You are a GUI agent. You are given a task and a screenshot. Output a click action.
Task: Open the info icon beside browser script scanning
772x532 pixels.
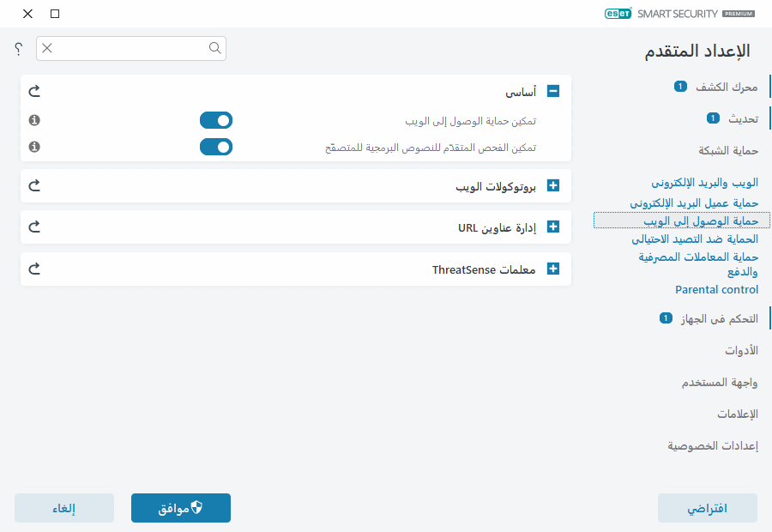[x=33, y=147]
